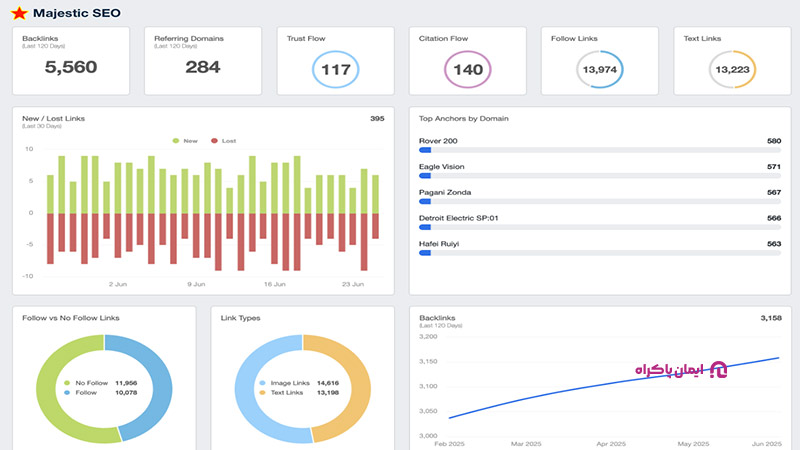Click the Image Links 14,616 value

click(328, 383)
